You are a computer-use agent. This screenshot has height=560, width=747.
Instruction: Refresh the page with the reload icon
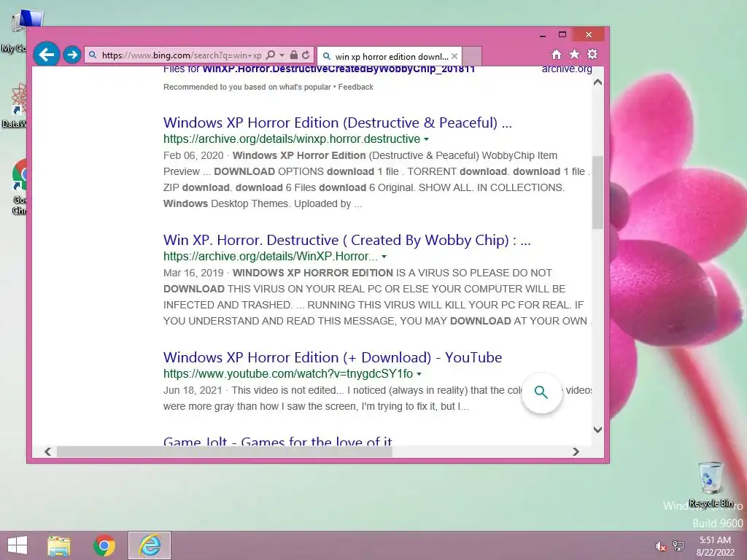306,55
